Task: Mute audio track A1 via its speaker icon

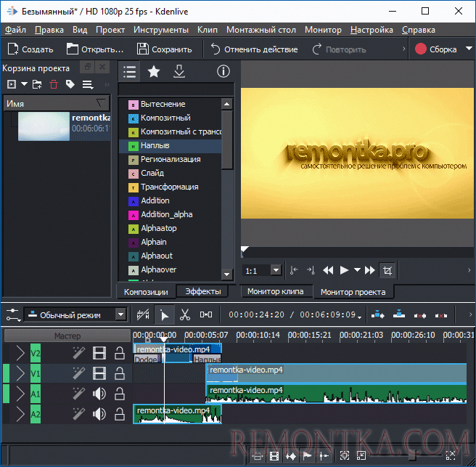Action: click(99, 394)
